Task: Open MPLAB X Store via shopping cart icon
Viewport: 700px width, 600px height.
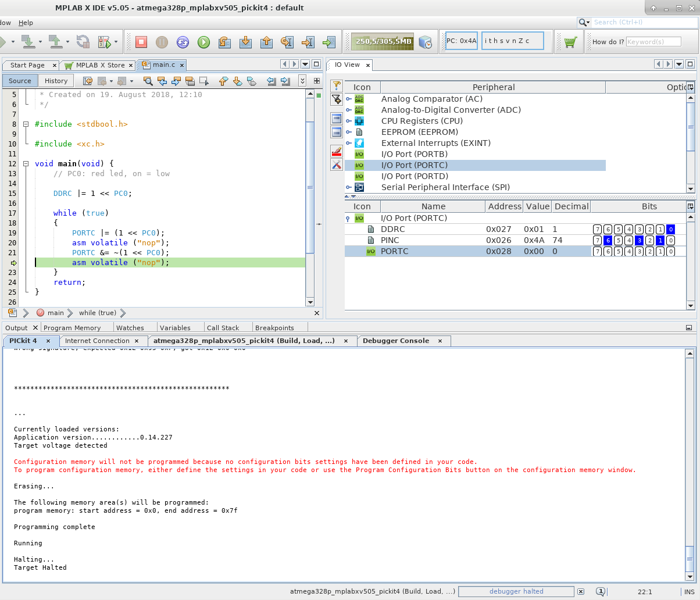Action: click(x=570, y=42)
